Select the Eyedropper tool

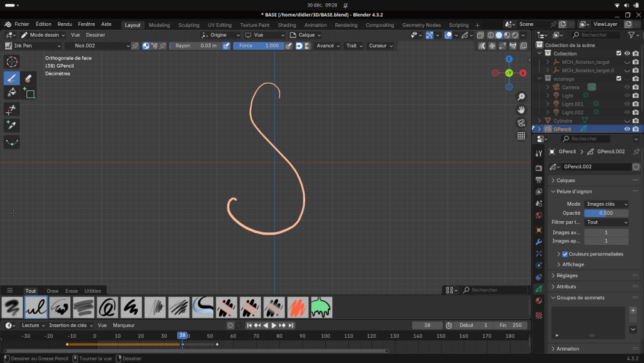pos(12,125)
